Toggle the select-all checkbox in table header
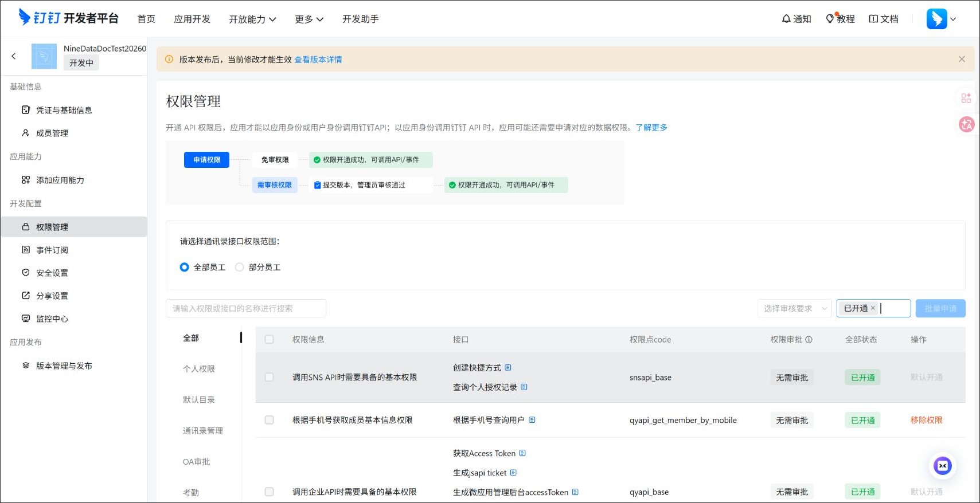This screenshot has height=503, width=980. pos(269,340)
